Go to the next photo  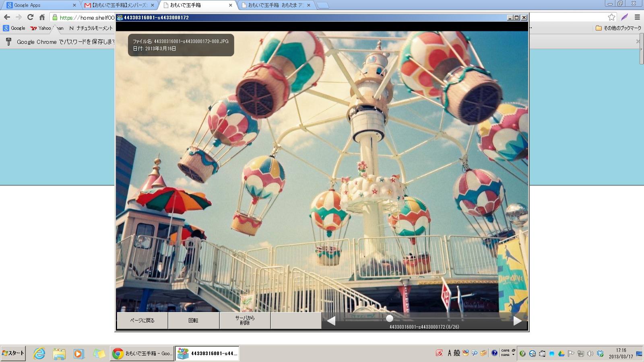518,321
